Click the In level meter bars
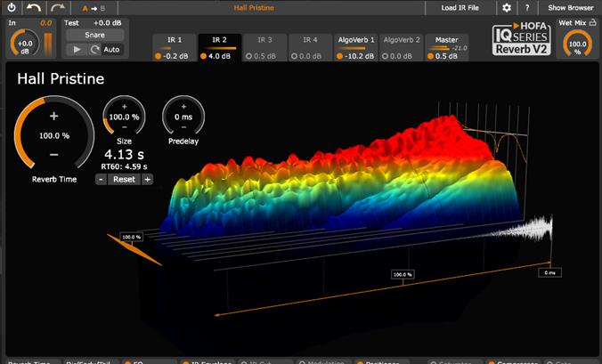602x364 pixels. coord(48,44)
